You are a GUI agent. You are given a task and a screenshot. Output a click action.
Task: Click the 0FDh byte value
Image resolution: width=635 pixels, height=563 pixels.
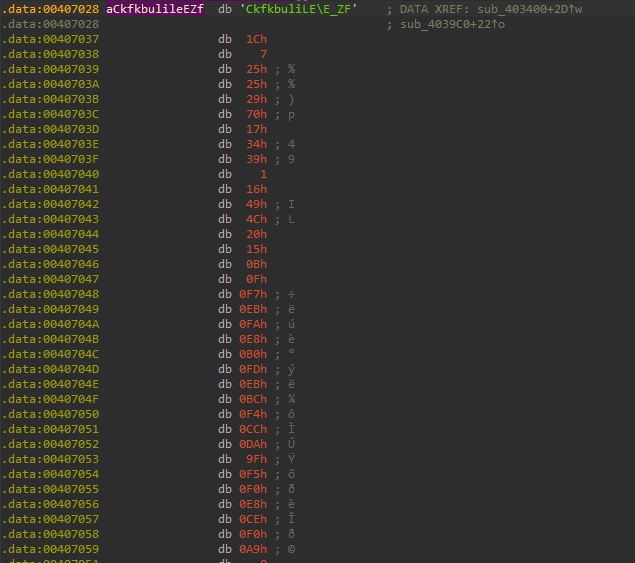[253, 369]
